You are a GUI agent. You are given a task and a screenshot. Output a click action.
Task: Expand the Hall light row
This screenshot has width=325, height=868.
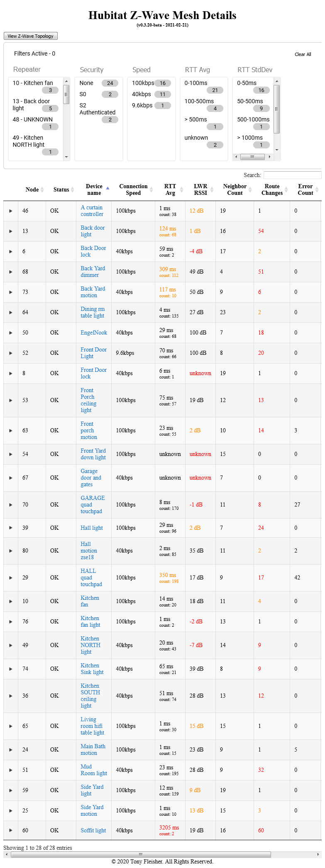[11, 528]
